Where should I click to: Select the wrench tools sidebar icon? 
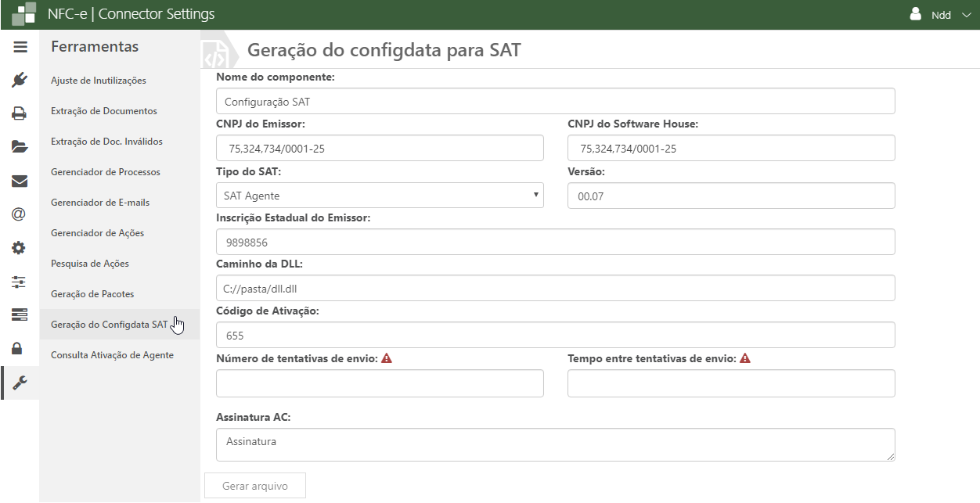pos(20,383)
